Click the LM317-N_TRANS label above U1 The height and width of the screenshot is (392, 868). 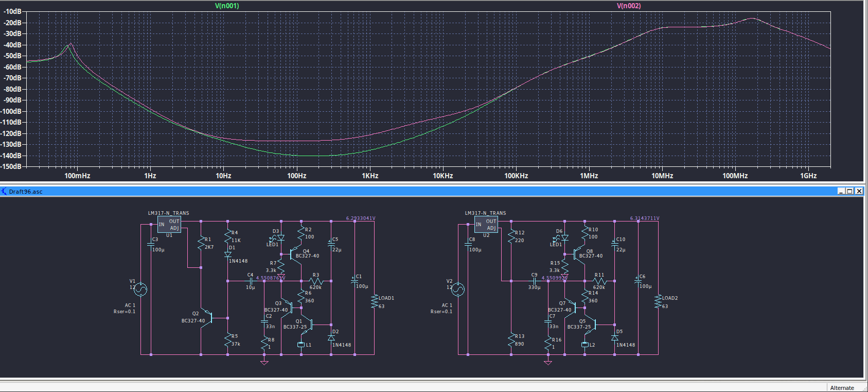(169, 213)
